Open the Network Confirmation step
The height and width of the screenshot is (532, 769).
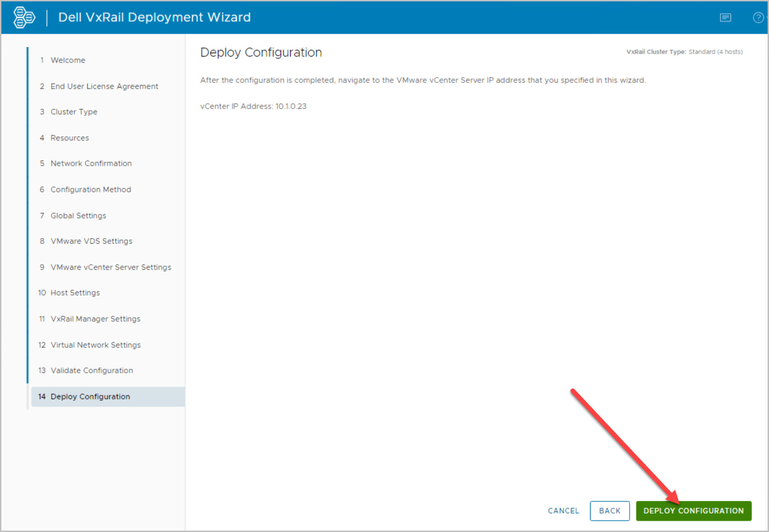click(x=91, y=163)
